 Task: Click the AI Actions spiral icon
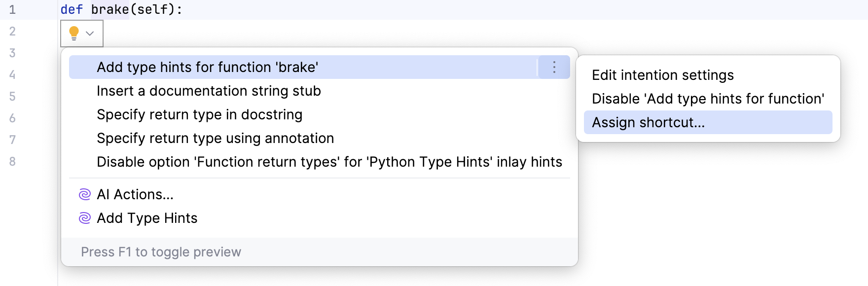[85, 194]
